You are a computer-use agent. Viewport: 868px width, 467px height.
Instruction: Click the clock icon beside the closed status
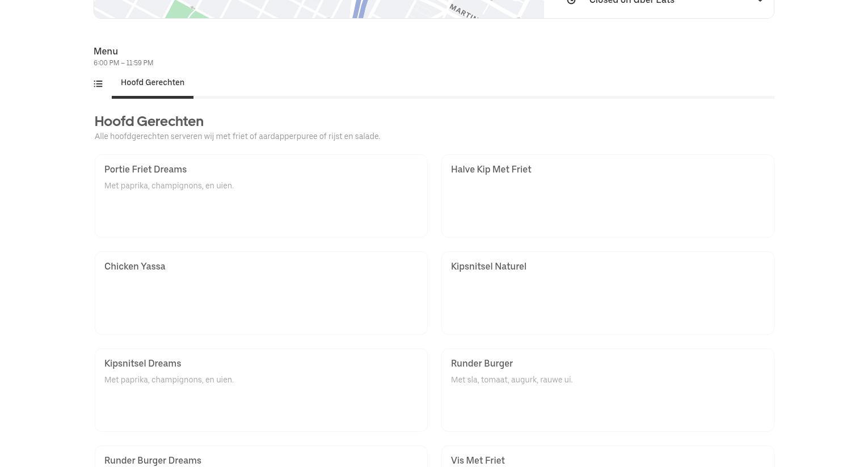(571, 2)
